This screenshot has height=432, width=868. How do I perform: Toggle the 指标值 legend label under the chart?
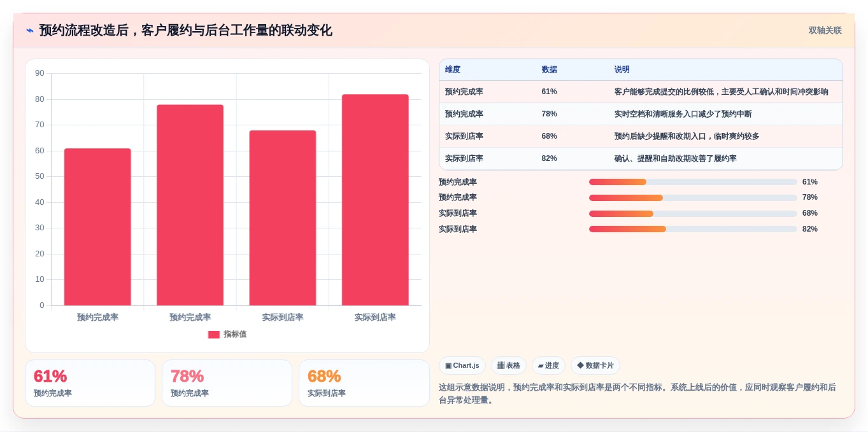tap(235, 335)
